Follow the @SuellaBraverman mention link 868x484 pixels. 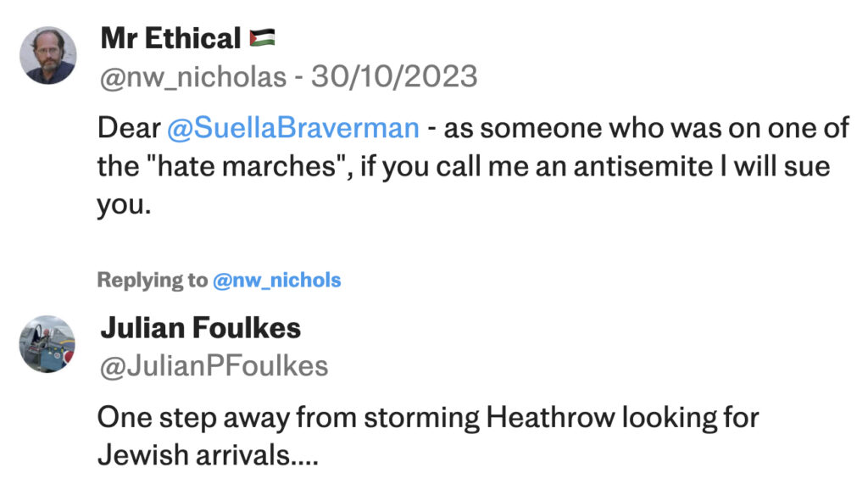(x=293, y=128)
